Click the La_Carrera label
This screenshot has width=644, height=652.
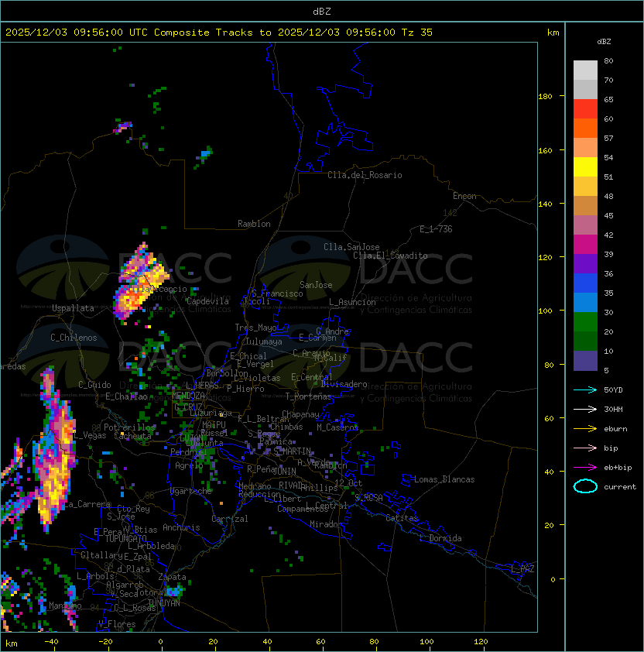(x=87, y=504)
